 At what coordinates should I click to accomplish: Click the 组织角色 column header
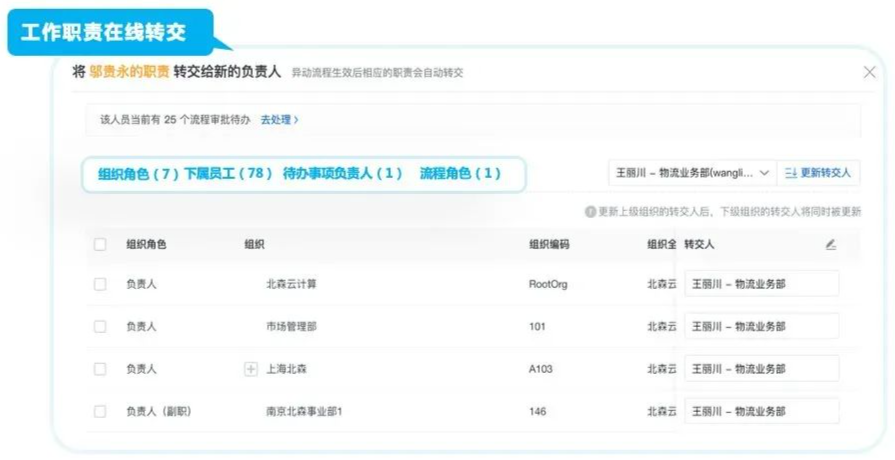point(146,244)
